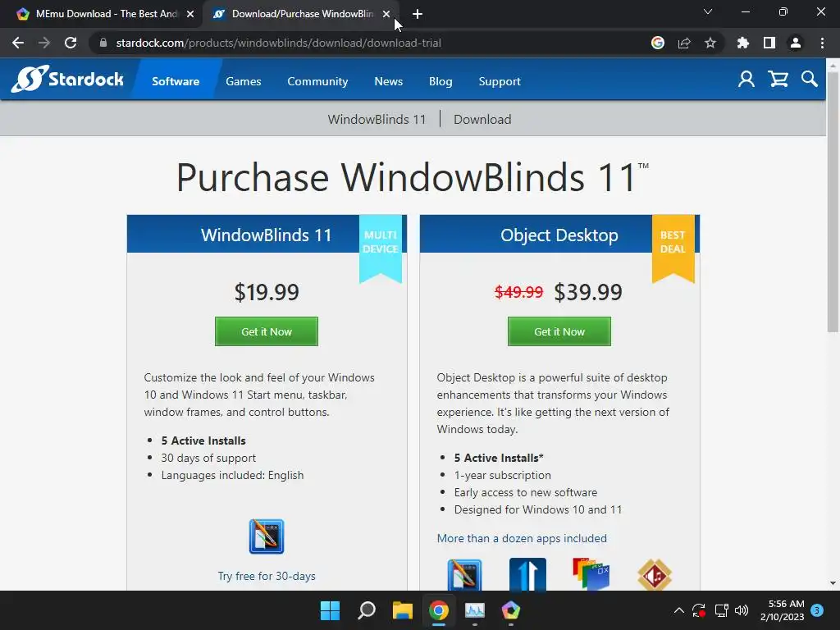Open the Chrome extensions puzzle icon

[743, 43]
